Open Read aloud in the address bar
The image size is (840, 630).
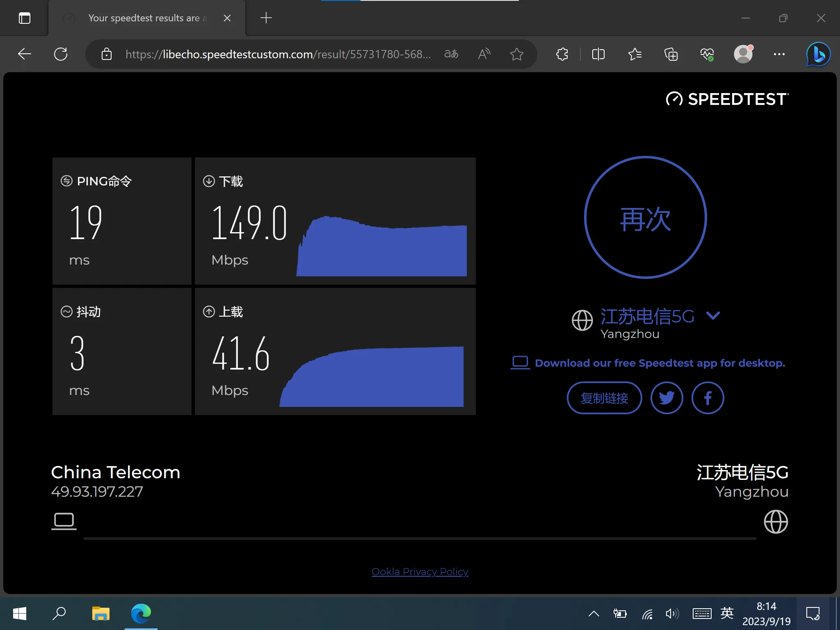click(484, 54)
